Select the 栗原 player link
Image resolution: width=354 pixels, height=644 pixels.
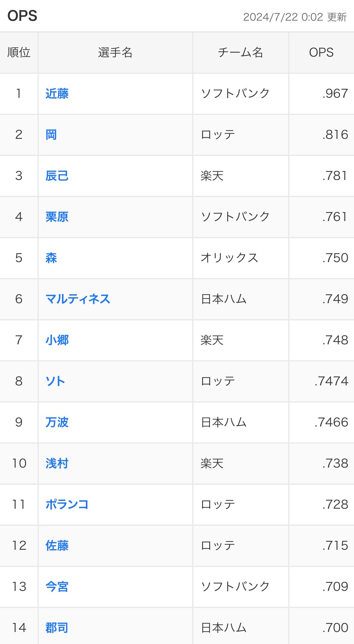[57, 217]
